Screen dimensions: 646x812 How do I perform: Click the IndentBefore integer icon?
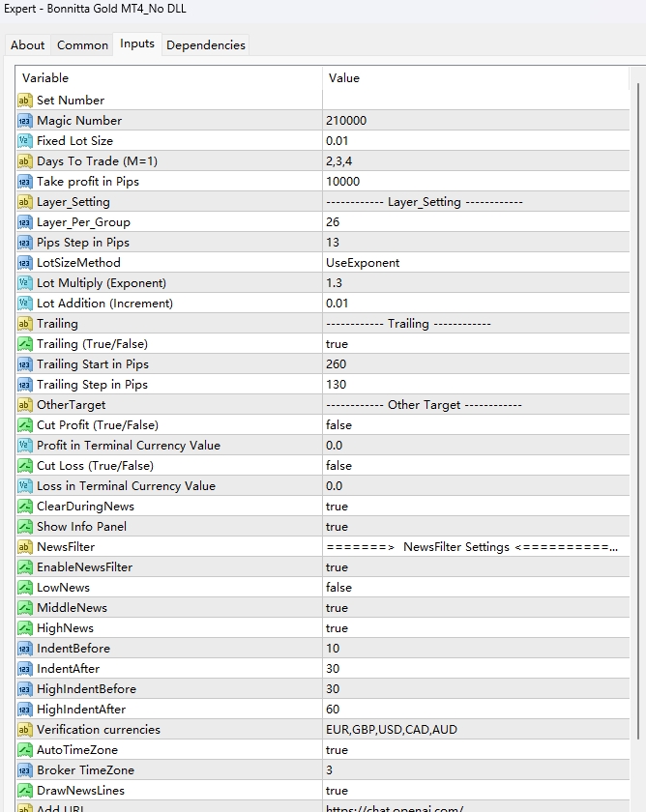pyautogui.click(x=25, y=649)
